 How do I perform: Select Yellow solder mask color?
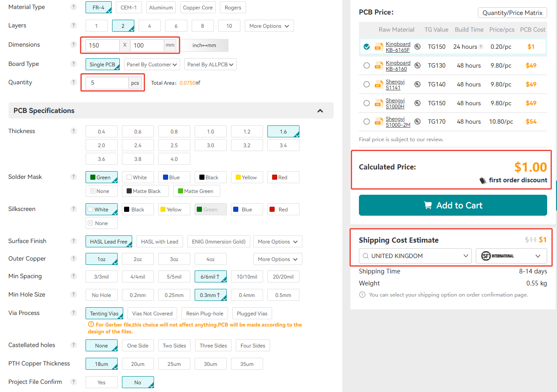coord(247,177)
